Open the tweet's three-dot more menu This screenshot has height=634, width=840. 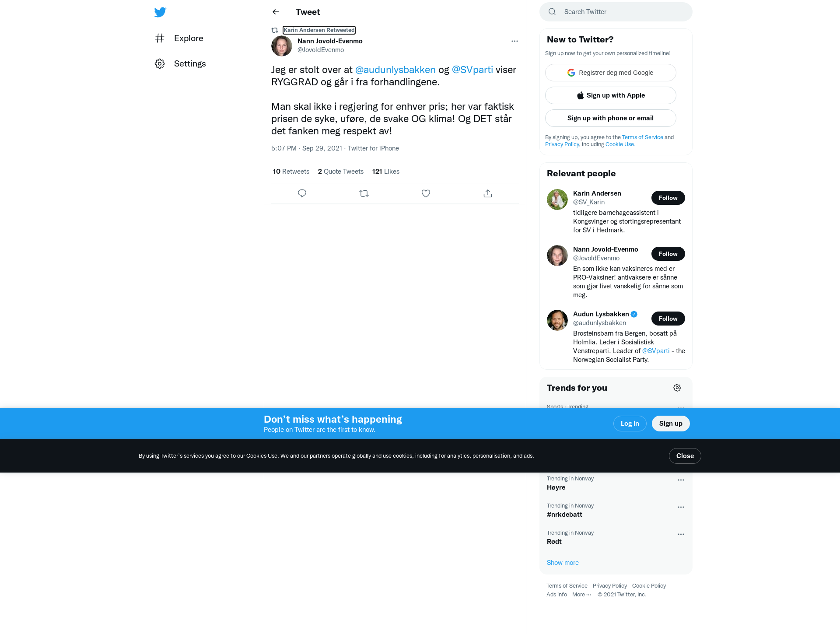(514, 41)
